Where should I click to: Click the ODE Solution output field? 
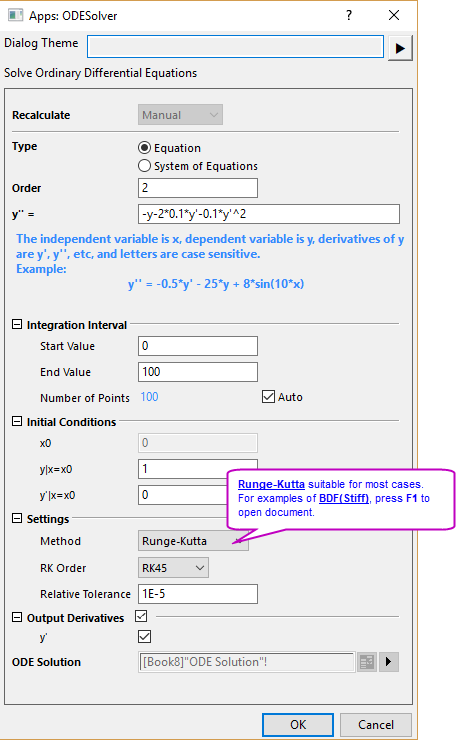tap(246, 662)
